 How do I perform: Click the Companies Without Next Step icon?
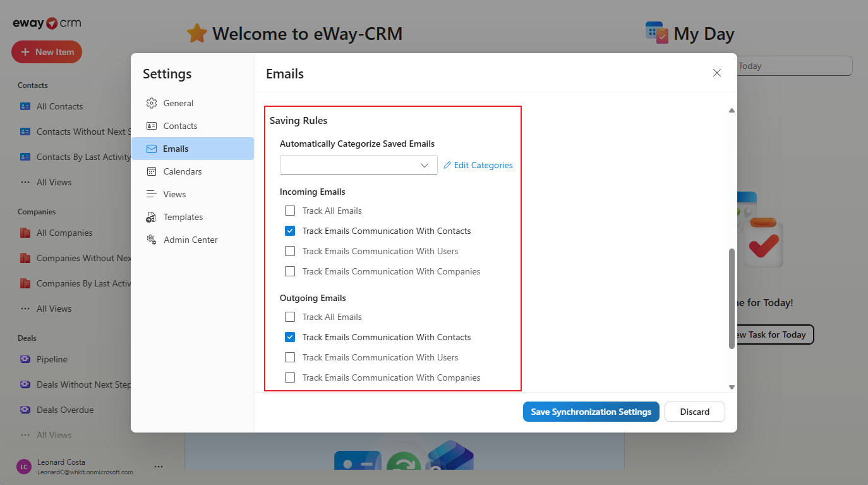(25, 258)
